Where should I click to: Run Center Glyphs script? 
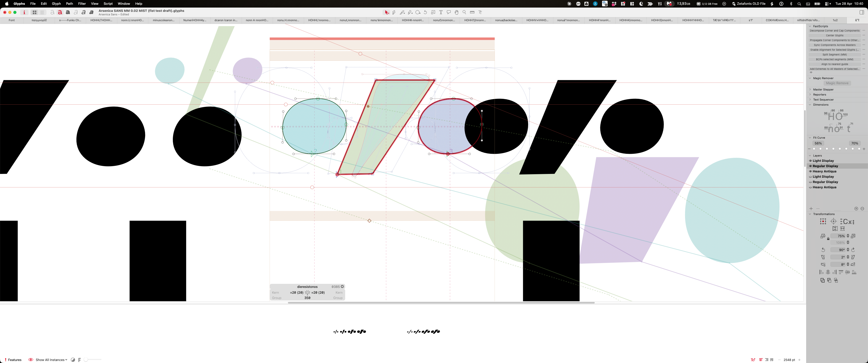click(835, 35)
